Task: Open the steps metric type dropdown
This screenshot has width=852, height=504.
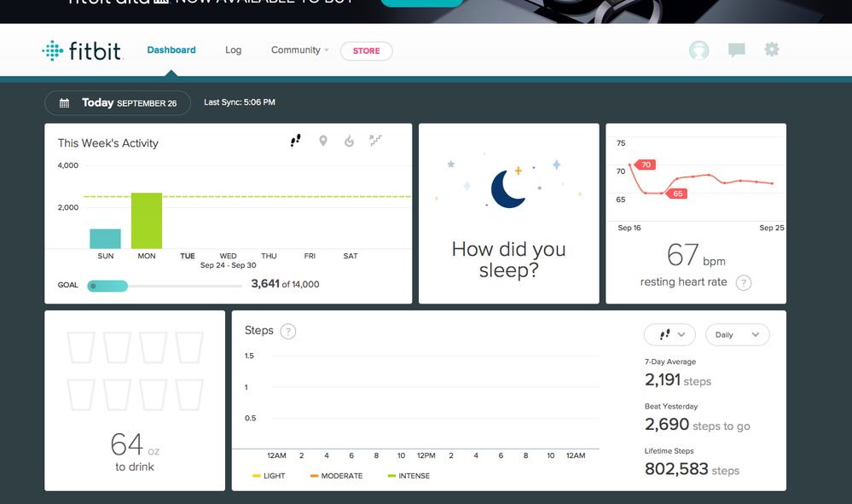Action: [669, 335]
